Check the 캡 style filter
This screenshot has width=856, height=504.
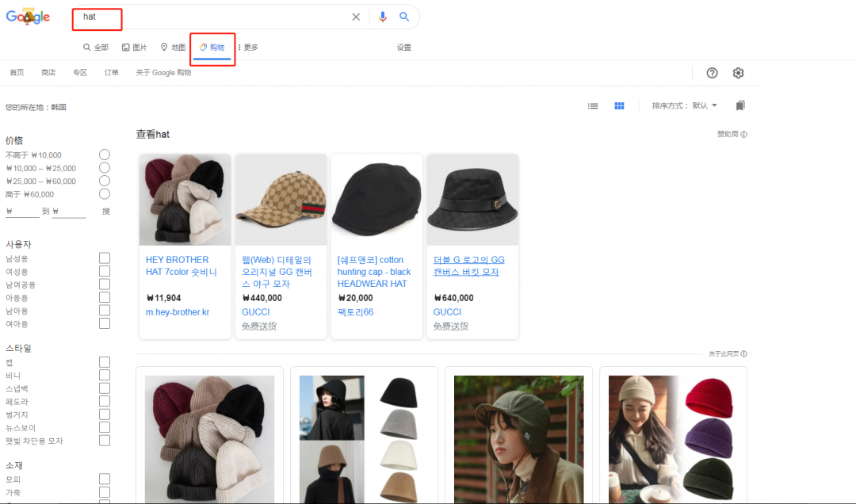105,362
